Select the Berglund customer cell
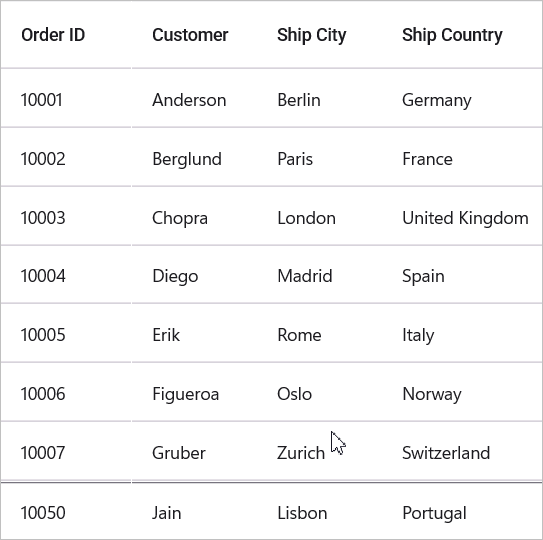This screenshot has width=543, height=540. [x=194, y=157]
